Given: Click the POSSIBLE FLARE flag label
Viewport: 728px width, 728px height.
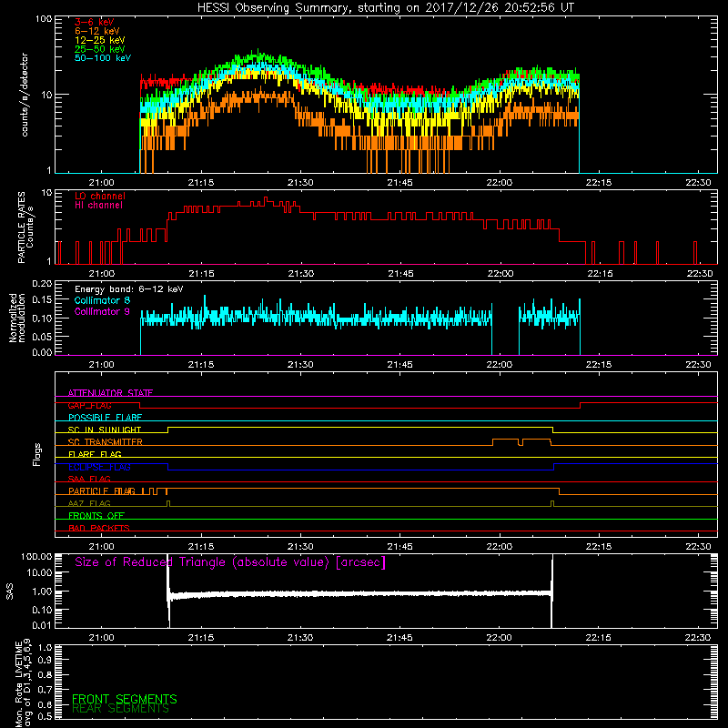Looking at the screenshot, I should pyautogui.click(x=105, y=418).
